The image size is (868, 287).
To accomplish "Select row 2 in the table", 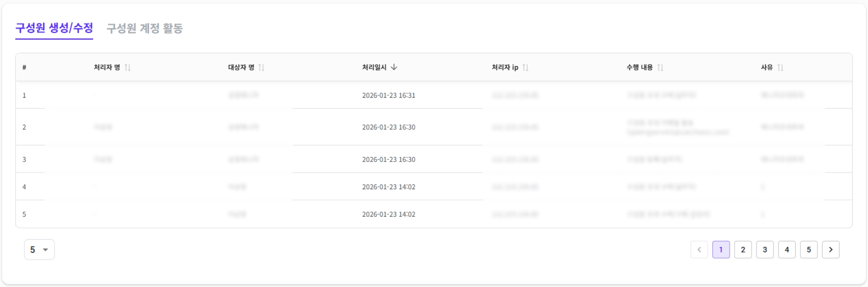I will tap(388, 127).
